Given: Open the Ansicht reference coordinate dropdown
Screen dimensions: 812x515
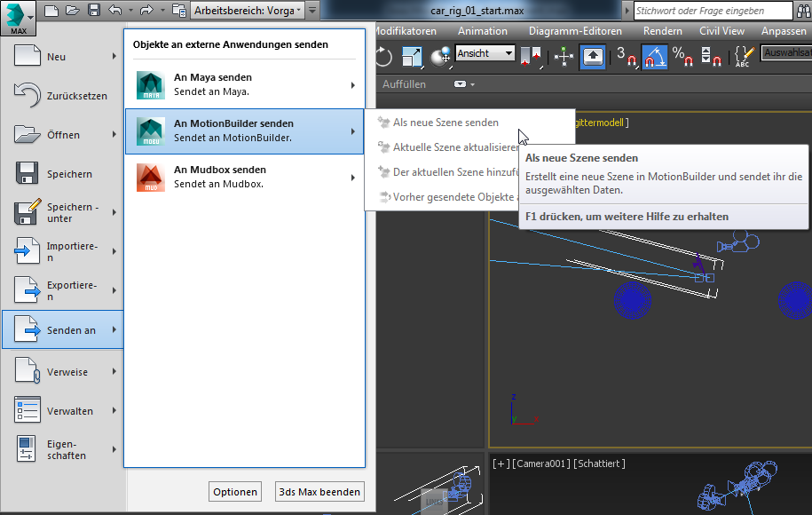Looking at the screenshot, I should (x=485, y=53).
